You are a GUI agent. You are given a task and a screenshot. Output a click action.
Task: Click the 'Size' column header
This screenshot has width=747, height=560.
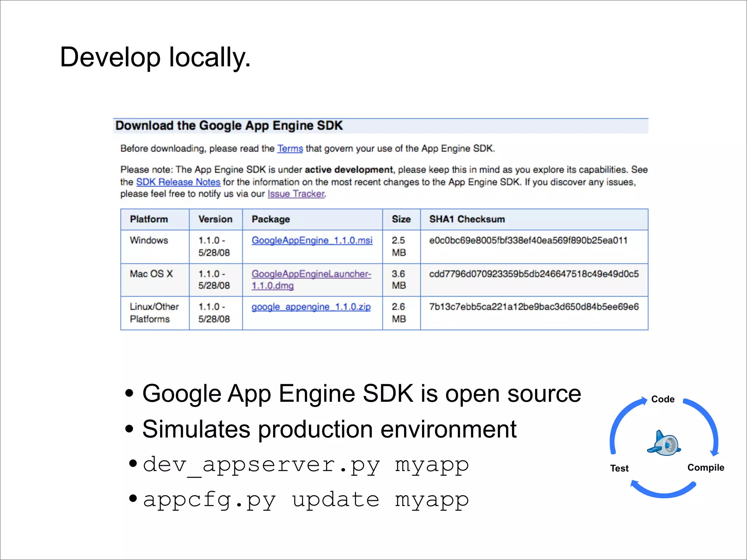(401, 219)
